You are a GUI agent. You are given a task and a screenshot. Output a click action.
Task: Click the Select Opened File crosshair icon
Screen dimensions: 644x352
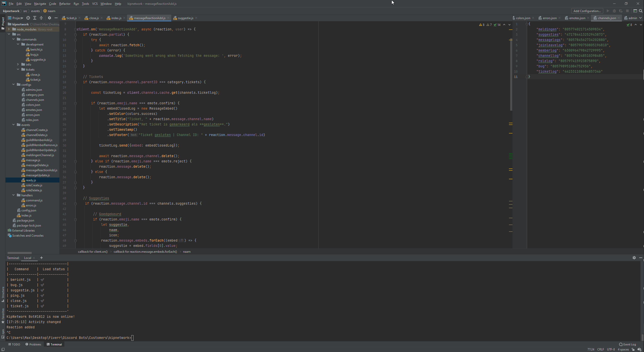28,18
